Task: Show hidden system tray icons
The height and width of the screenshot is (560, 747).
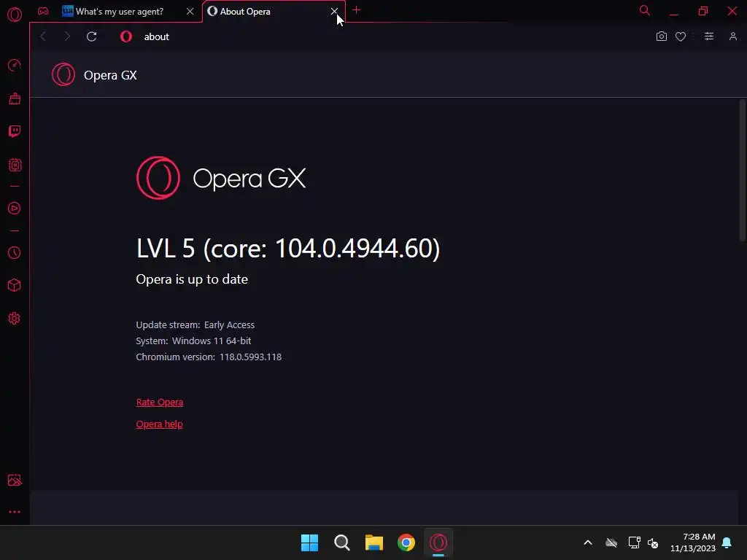Action: pyautogui.click(x=588, y=542)
